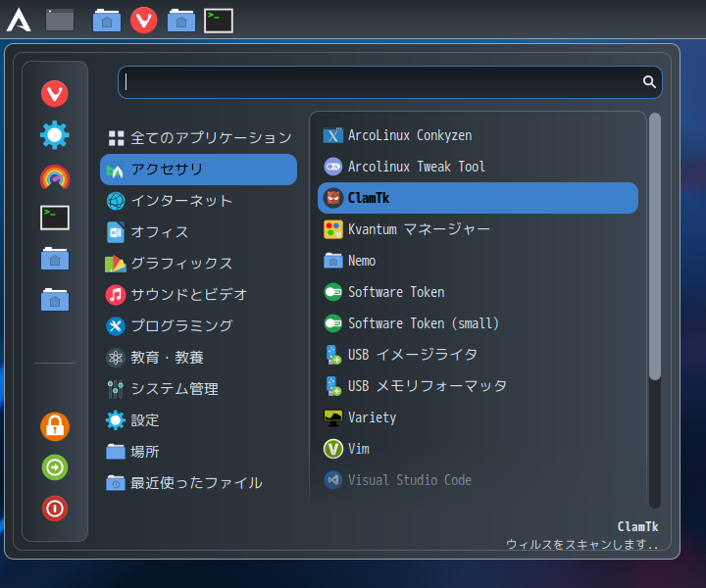Open system settings gear in favorites sidebar
Screen dimensions: 706x588
pos(55,135)
